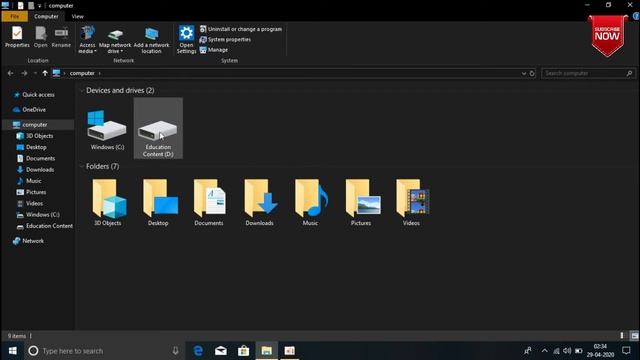Open Settings from the ribbon
Image resolution: width=640 pixels, height=360 pixels.
point(186,40)
